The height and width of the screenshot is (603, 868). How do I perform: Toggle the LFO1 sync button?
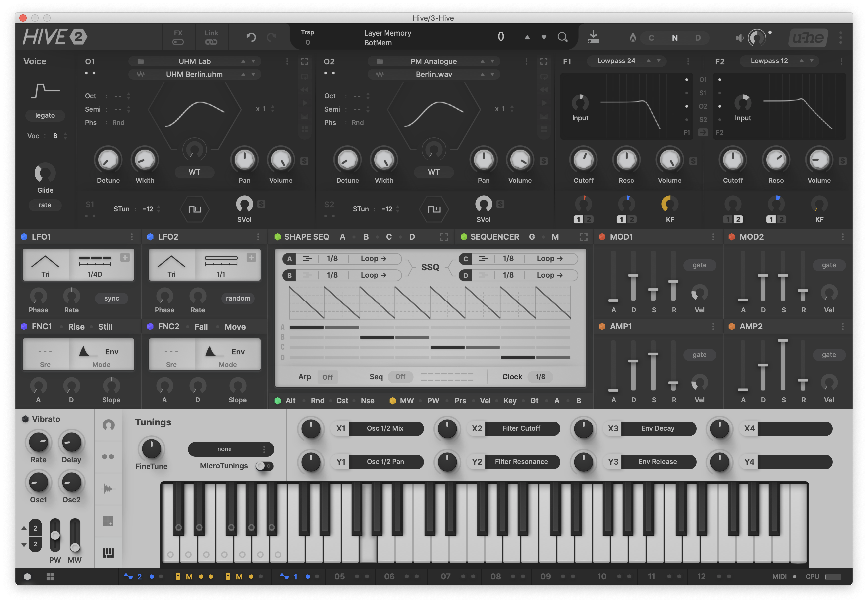[x=112, y=298]
